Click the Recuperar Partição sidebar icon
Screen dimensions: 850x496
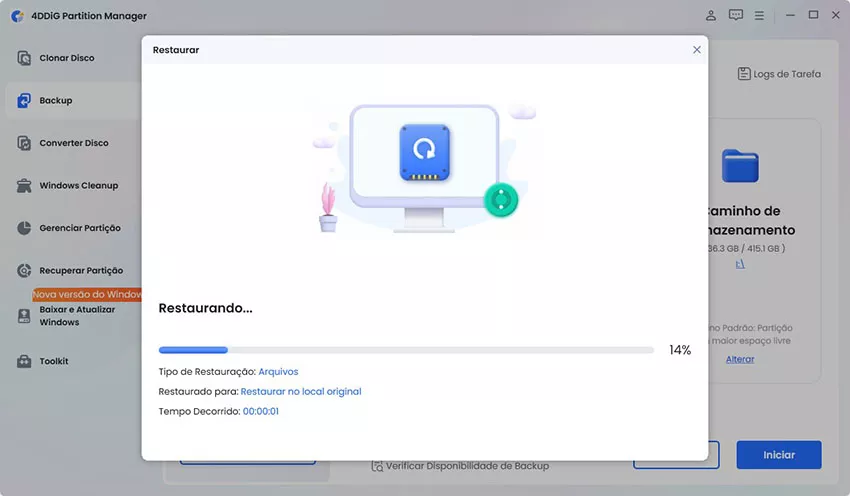click(24, 270)
